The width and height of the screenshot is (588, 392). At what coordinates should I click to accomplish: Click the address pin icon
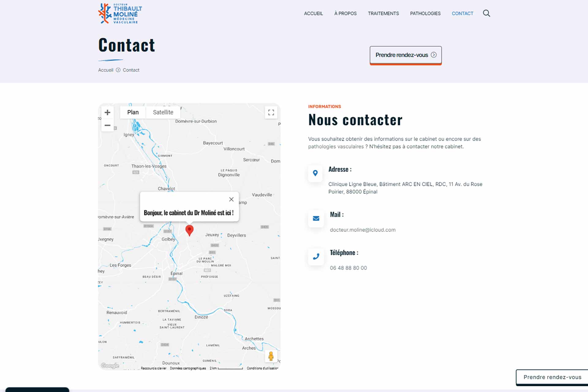pyautogui.click(x=315, y=173)
